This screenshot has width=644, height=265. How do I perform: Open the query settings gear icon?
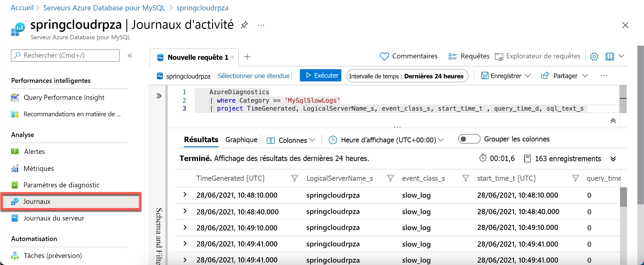(x=594, y=56)
